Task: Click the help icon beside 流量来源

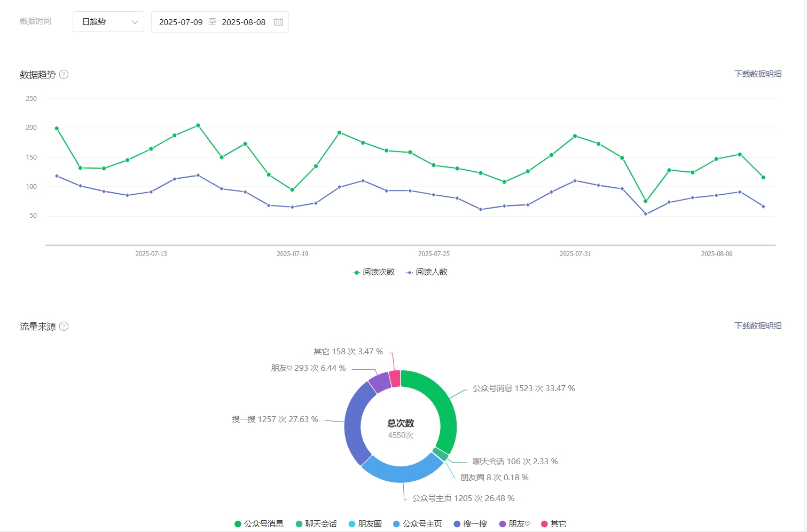Action: point(64,327)
